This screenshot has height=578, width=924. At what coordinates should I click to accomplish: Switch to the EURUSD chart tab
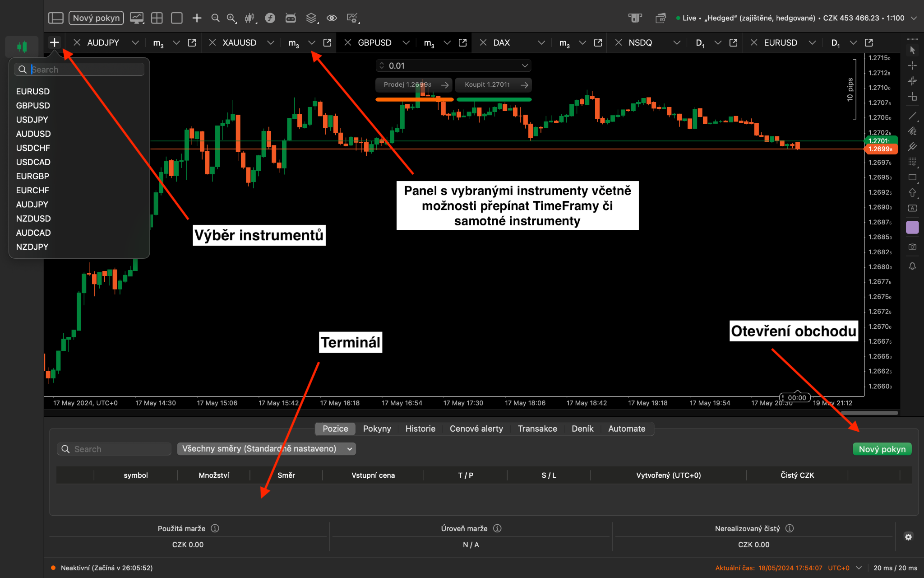pos(781,42)
